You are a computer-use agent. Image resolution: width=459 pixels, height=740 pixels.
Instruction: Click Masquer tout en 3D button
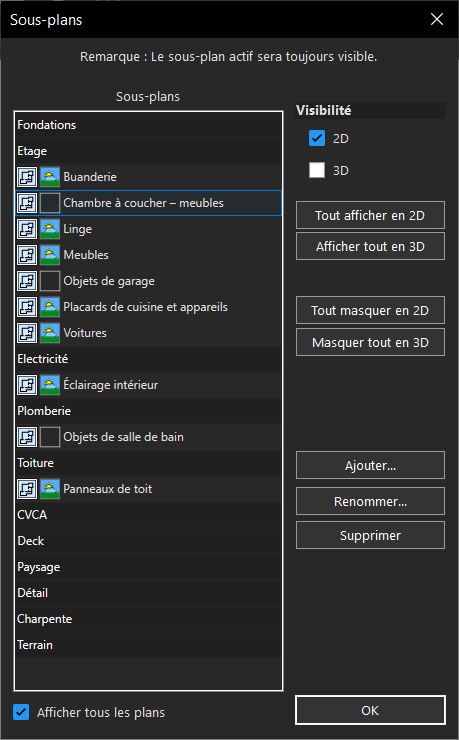pyautogui.click(x=370, y=342)
